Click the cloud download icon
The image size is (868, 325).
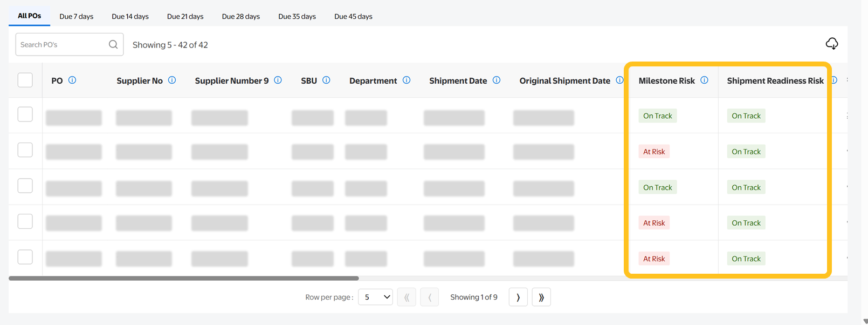(x=831, y=44)
